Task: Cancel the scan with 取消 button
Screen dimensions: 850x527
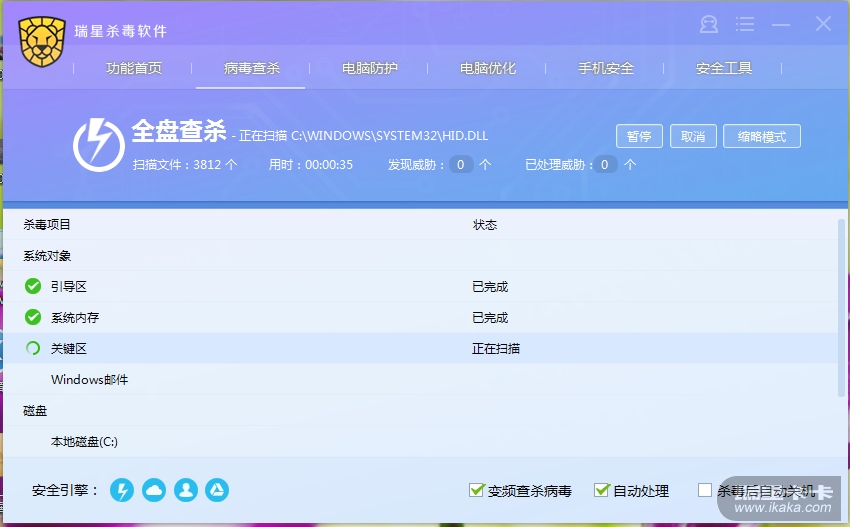Action: point(693,136)
